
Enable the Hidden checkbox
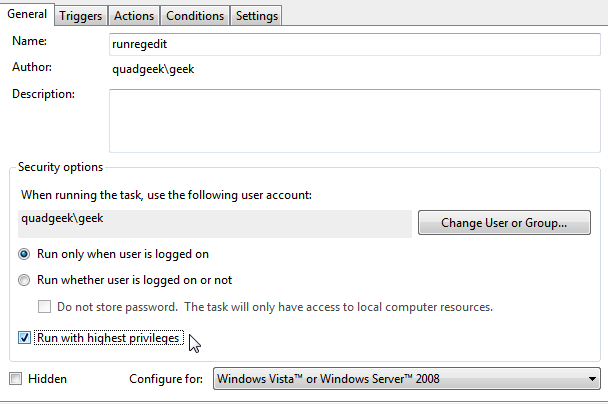coord(15,379)
